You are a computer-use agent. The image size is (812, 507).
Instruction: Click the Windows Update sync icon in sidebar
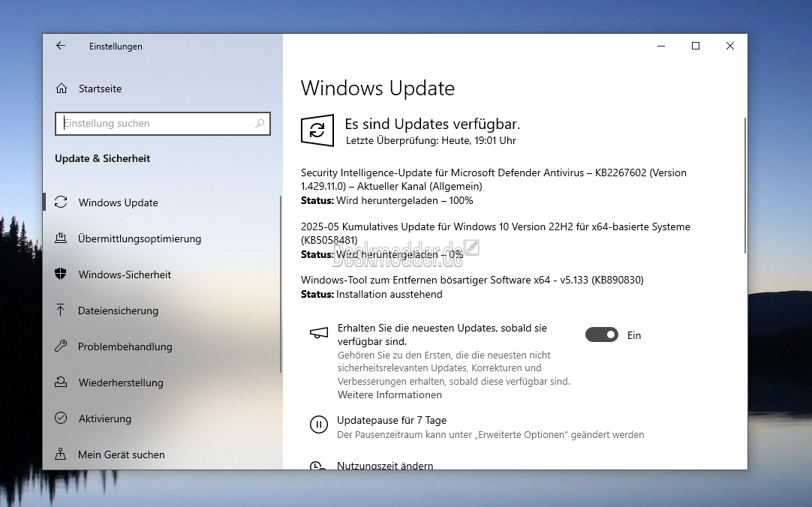coord(61,202)
